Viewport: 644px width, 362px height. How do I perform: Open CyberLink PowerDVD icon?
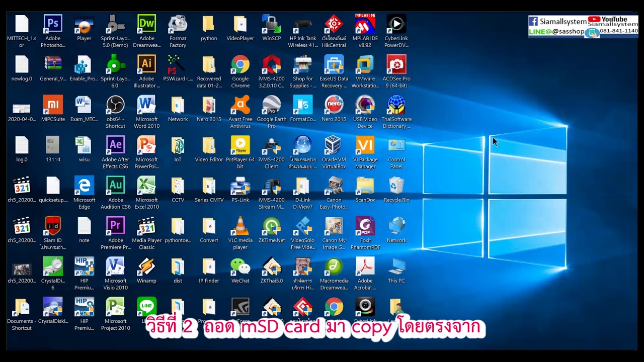[x=396, y=24]
